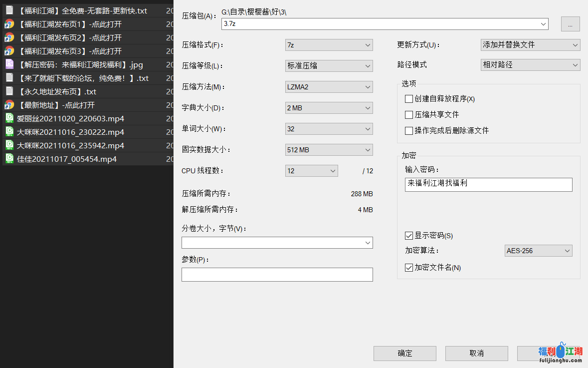Viewport: 588px width, 368px height.
Task: Select the 大咪咪20211016_235942.mp4 file entry
Action: [70, 145]
